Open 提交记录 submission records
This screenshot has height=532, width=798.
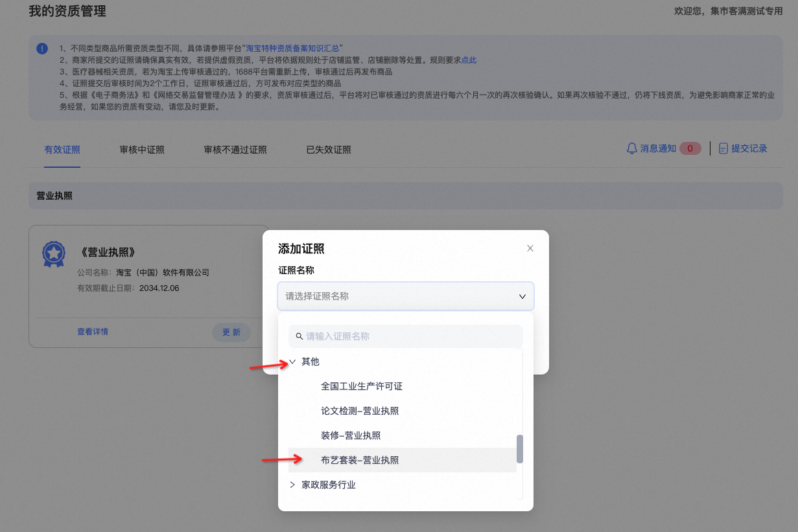749,148
